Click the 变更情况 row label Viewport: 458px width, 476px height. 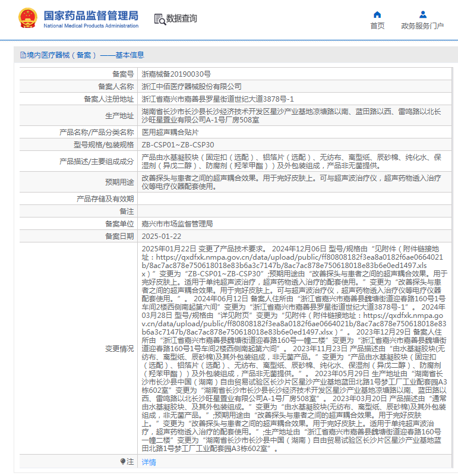[x=119, y=349]
